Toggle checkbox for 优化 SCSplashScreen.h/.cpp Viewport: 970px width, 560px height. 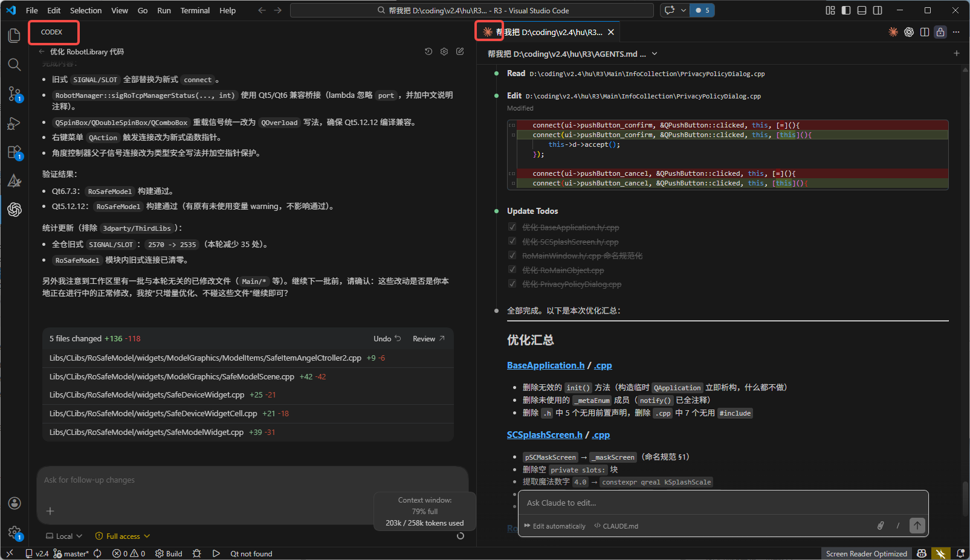coord(512,242)
